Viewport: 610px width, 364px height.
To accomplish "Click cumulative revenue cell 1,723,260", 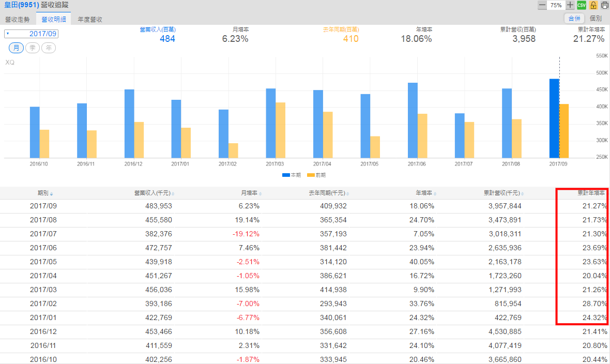I will 505,276.
